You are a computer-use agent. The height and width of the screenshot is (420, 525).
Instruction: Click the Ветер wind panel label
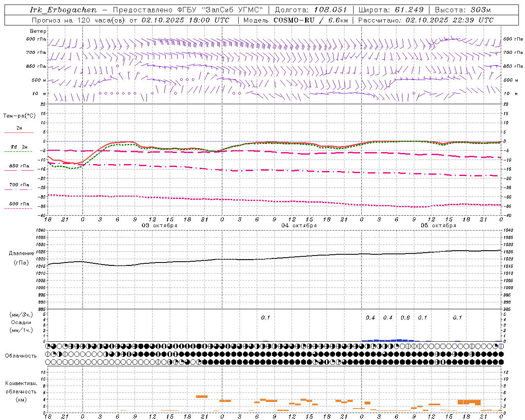pos(38,31)
